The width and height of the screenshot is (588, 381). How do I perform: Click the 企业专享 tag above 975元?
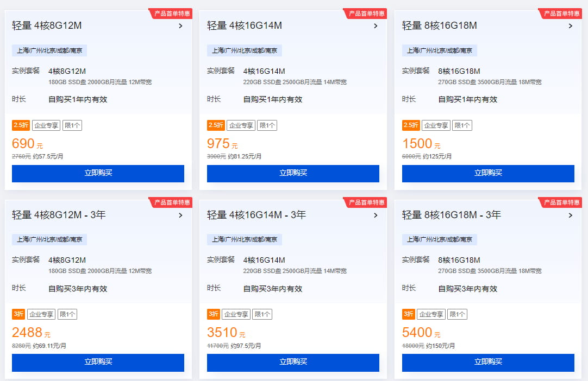(x=241, y=125)
